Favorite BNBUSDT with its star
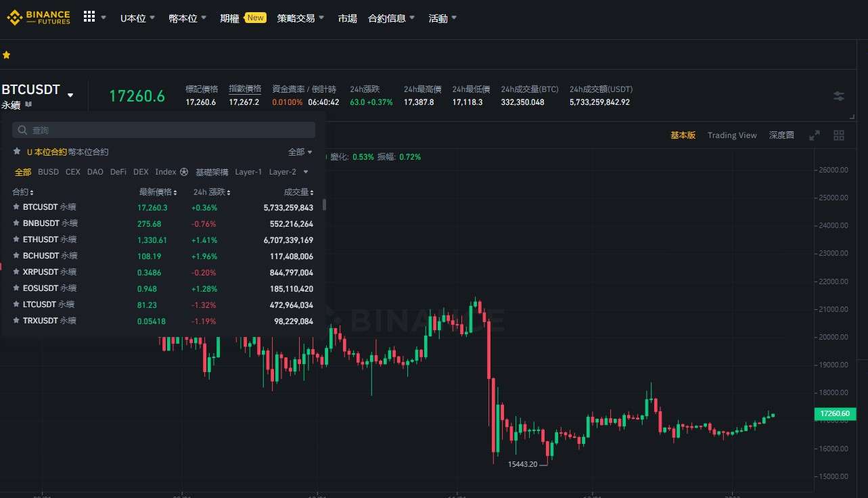This screenshot has width=868, height=498. tap(16, 223)
